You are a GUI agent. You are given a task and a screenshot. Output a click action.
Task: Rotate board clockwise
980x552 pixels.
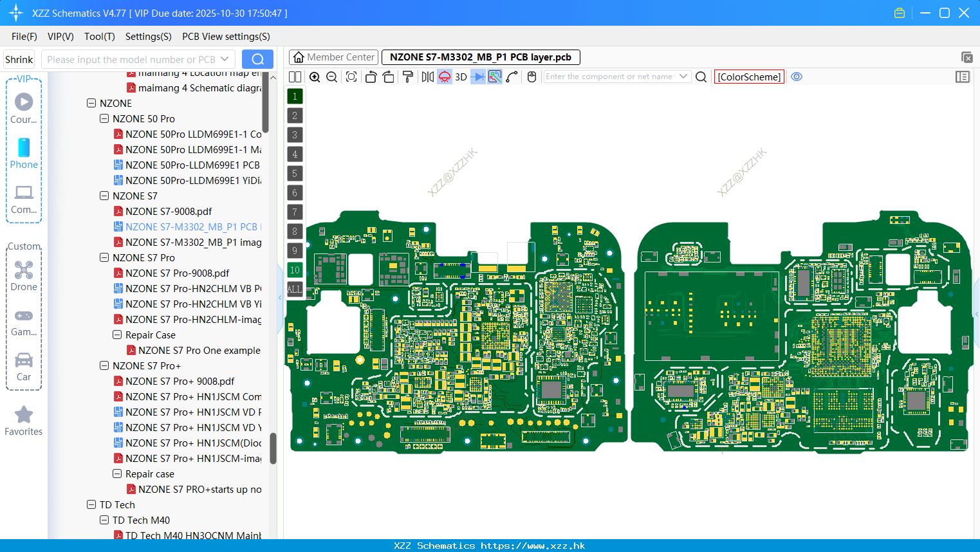click(389, 77)
